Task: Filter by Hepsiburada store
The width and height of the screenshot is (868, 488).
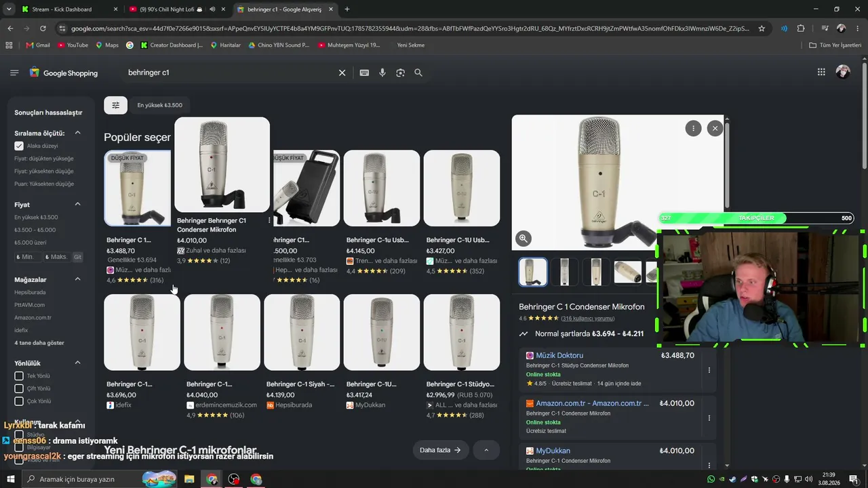Action: pyautogui.click(x=30, y=292)
